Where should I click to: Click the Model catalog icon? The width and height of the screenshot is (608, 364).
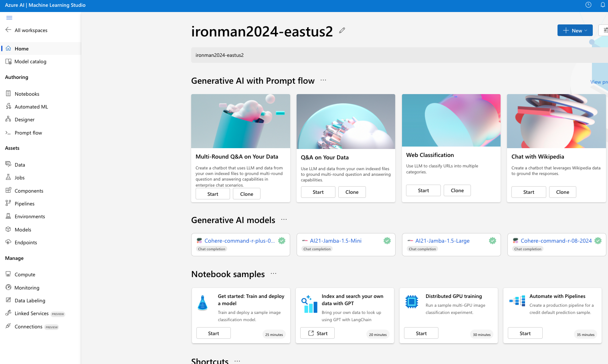[x=8, y=61]
